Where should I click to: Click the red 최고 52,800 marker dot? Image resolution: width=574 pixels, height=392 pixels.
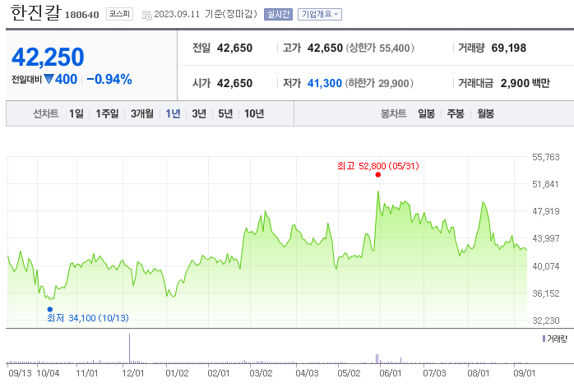378,175
